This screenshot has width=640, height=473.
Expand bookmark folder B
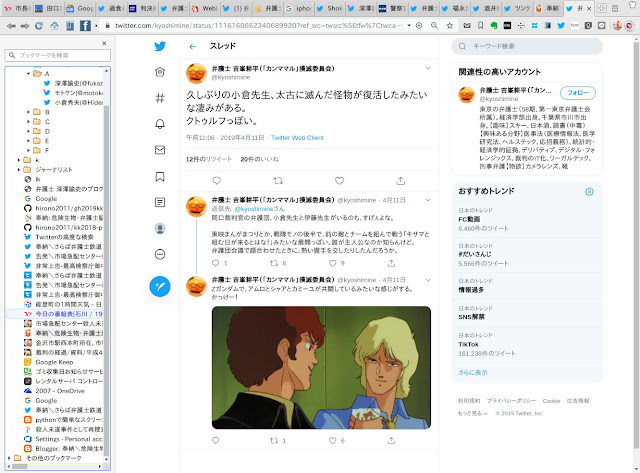[x=28, y=112]
